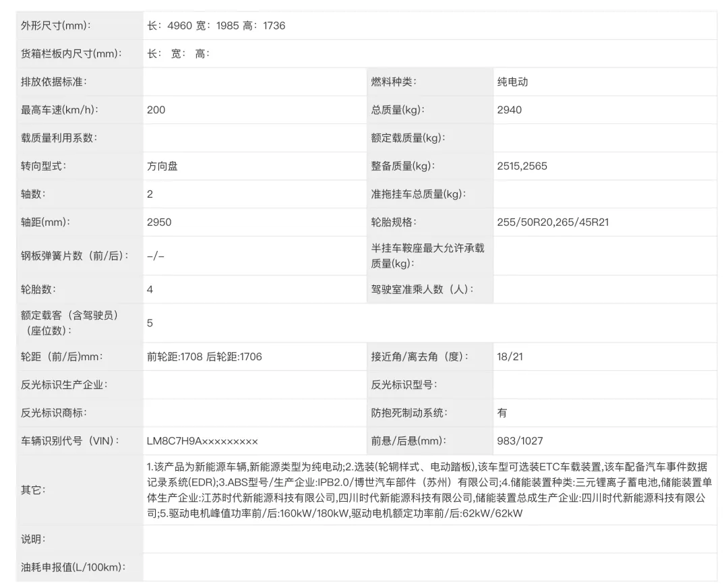This screenshot has height=586, width=728.
Task: Click the 其它 remarks paragraph about 新能源车辆
Action: tap(429, 490)
